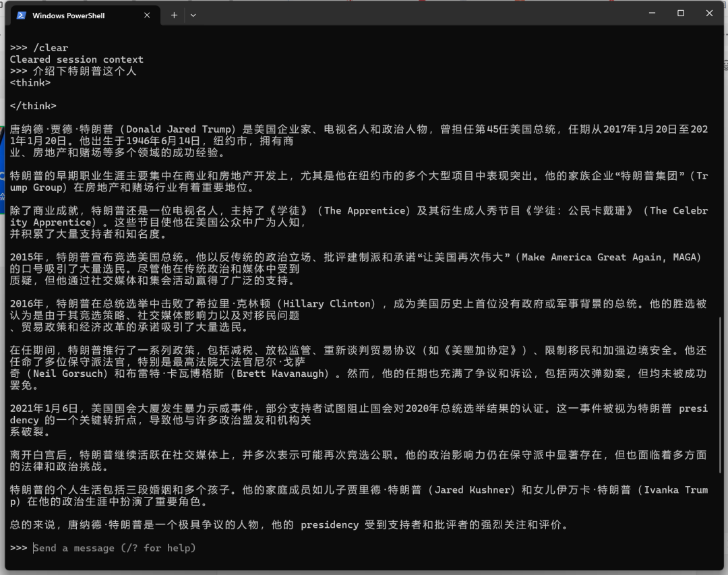Click the closing </think> tag
728x575 pixels.
pyautogui.click(x=33, y=106)
